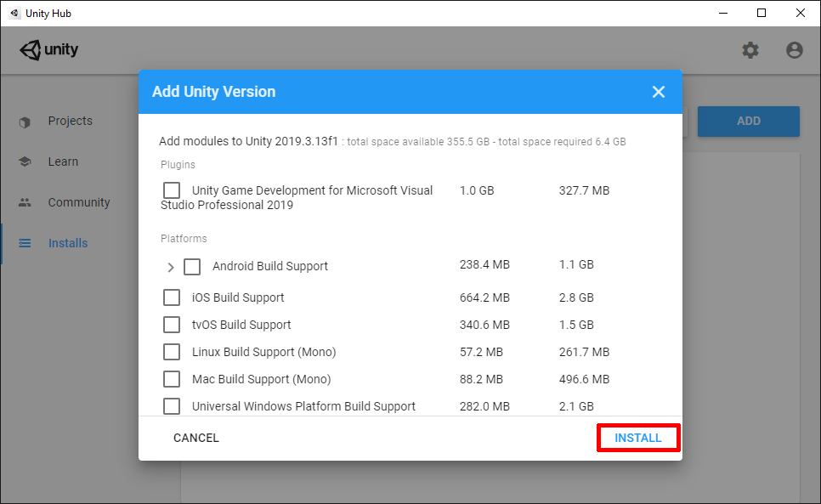Open the Learn section from the sidebar

(x=25, y=161)
